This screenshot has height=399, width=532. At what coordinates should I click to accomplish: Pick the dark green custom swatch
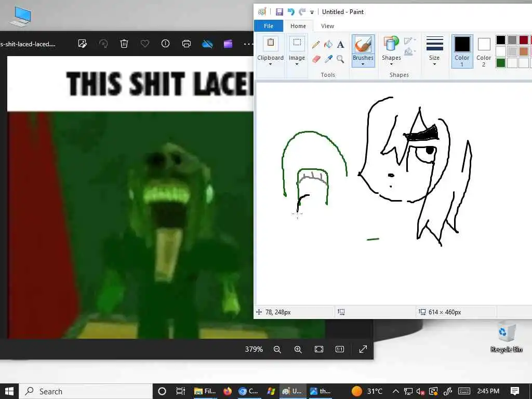pyautogui.click(x=500, y=63)
